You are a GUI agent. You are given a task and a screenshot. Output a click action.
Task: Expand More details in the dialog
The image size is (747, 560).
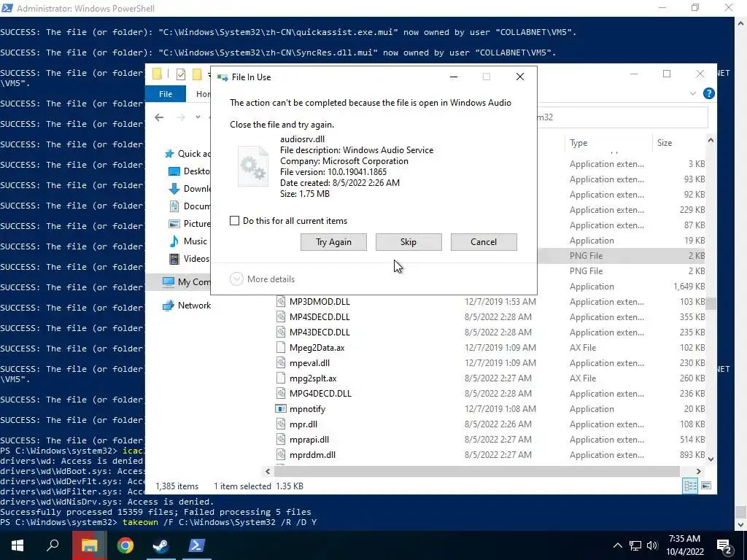pyautogui.click(x=263, y=279)
